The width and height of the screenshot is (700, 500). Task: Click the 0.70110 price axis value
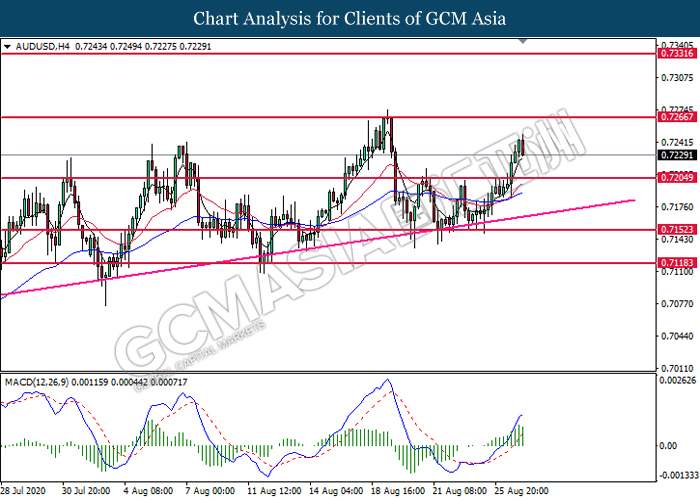pos(677,368)
